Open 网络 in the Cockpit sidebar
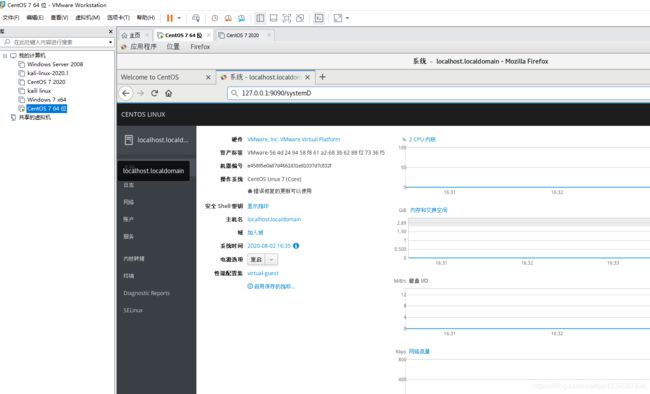The width and height of the screenshot is (650, 394). pos(129,202)
